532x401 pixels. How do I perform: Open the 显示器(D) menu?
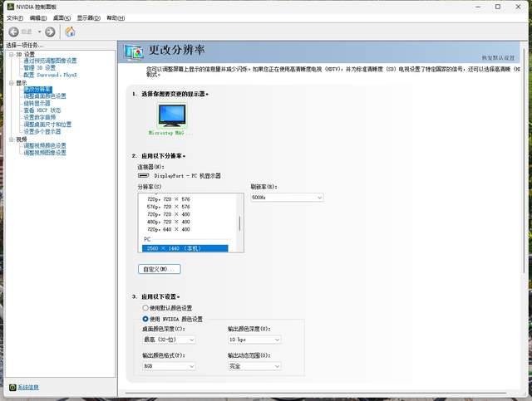pos(89,18)
